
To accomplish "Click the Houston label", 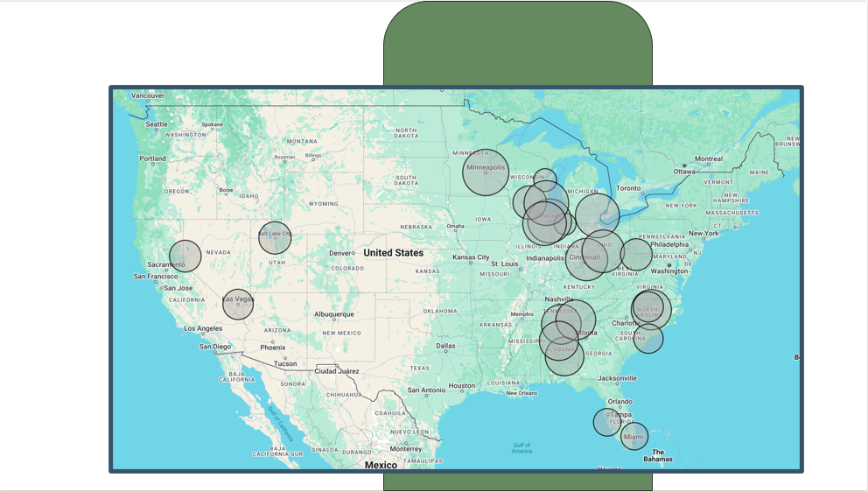I will pyautogui.click(x=462, y=385).
